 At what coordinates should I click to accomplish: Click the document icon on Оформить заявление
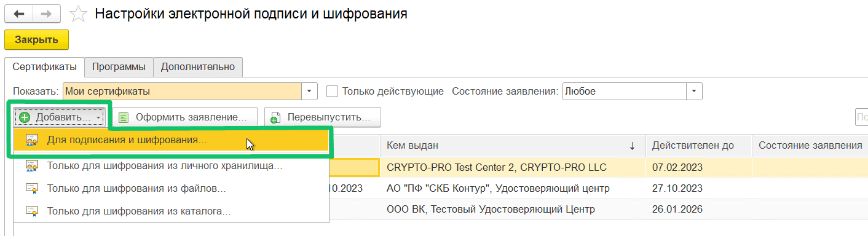coord(124,117)
